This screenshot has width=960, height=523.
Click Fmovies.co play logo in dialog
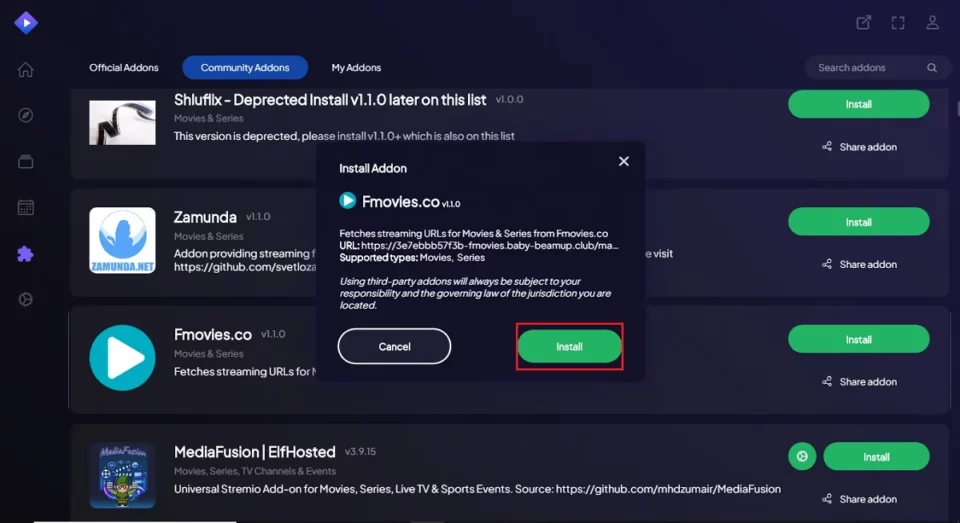click(x=348, y=201)
